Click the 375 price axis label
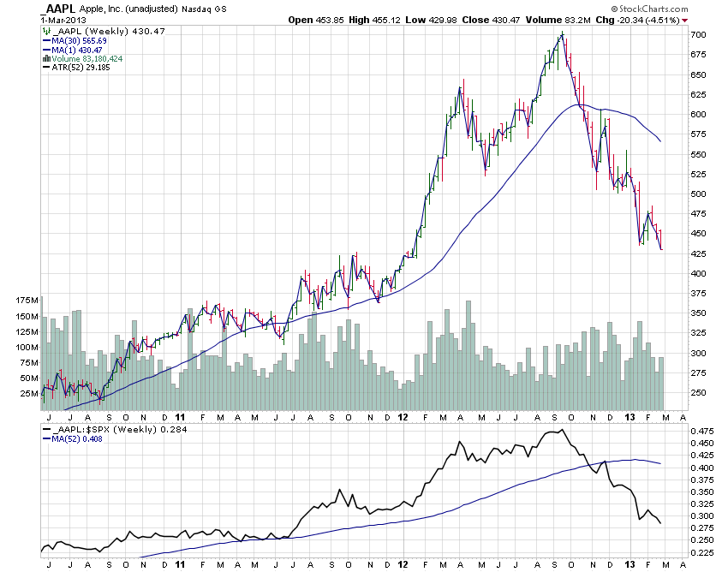The height and width of the screenshot is (572, 728). coord(698,294)
